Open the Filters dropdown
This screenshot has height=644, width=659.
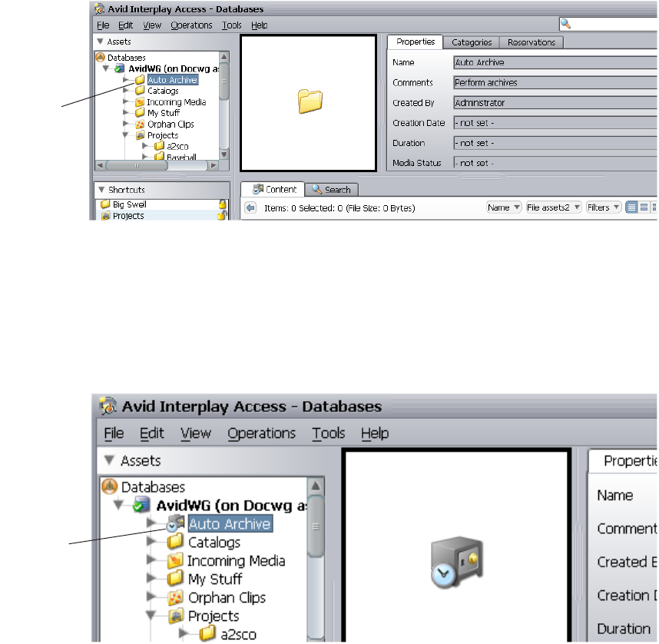click(604, 207)
